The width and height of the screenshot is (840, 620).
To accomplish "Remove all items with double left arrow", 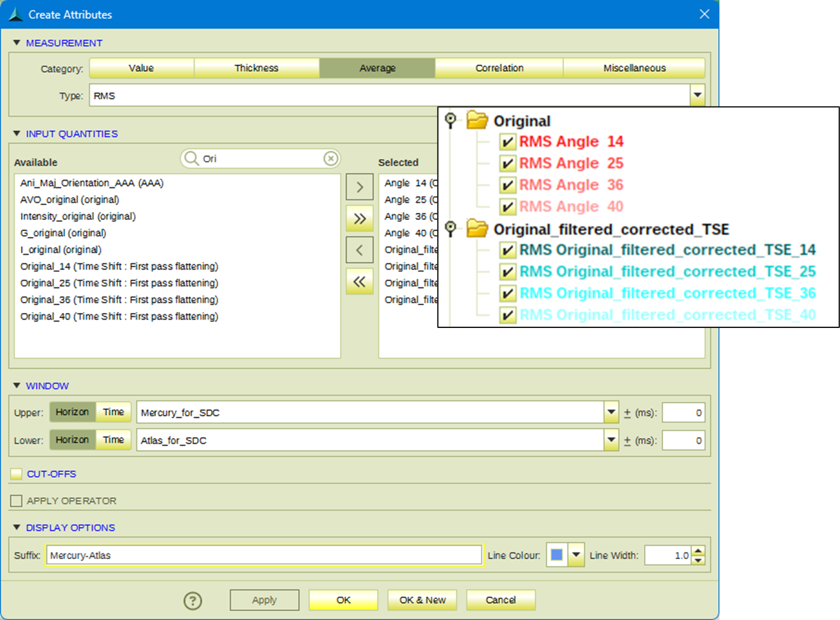I will click(359, 282).
